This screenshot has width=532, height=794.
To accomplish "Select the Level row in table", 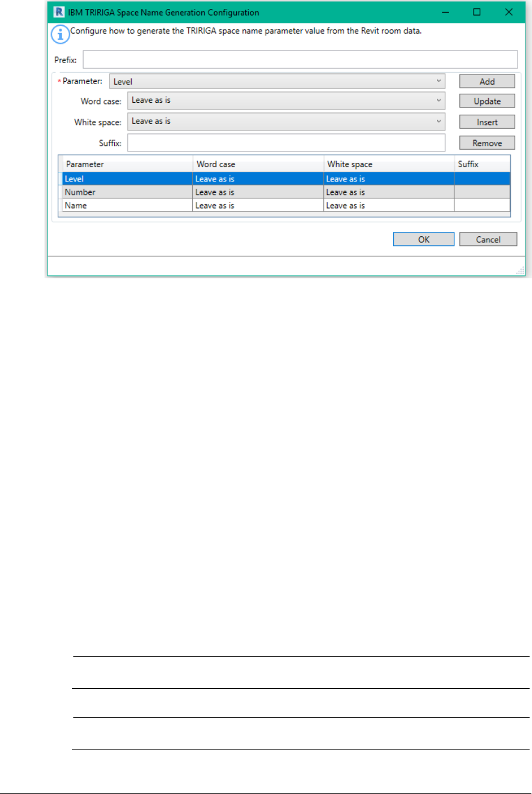I will (286, 179).
